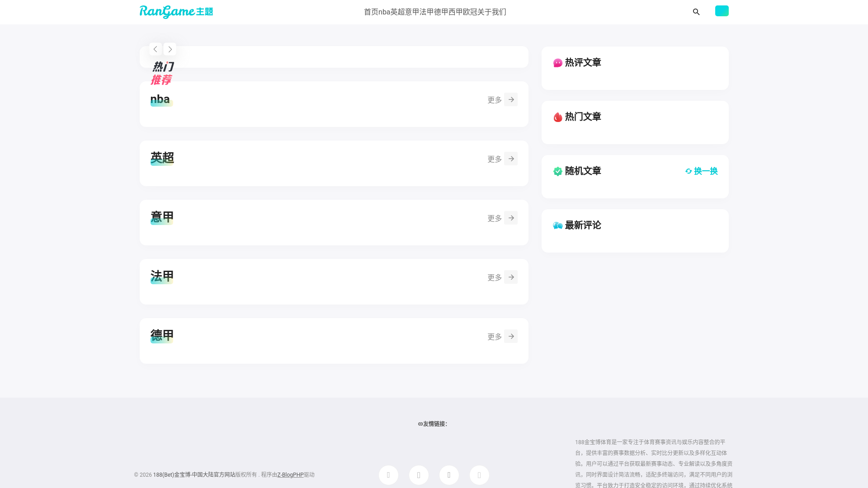Click the flame icon beside 热门文章

[x=558, y=117]
